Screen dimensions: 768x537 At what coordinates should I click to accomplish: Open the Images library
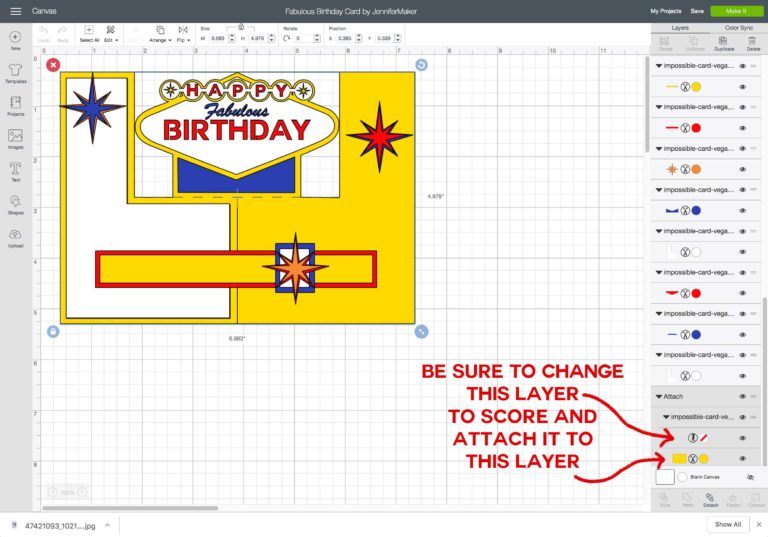coord(15,139)
